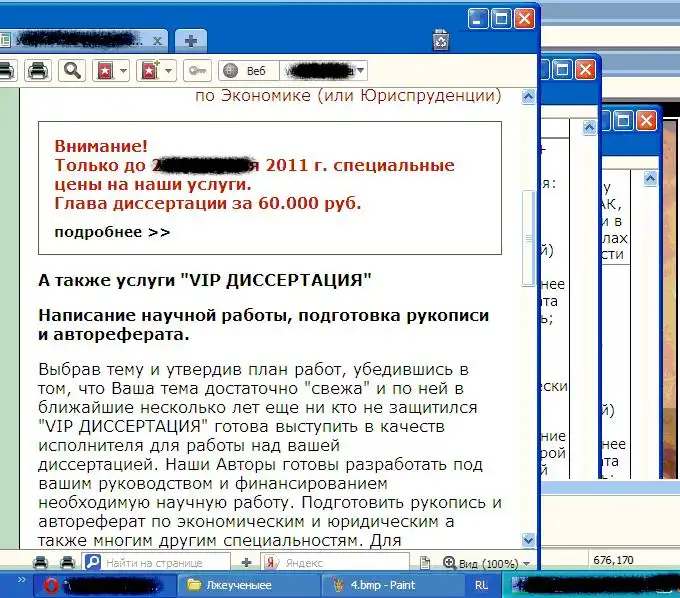
Task: Click the key password wand icon
Action: click(197, 70)
